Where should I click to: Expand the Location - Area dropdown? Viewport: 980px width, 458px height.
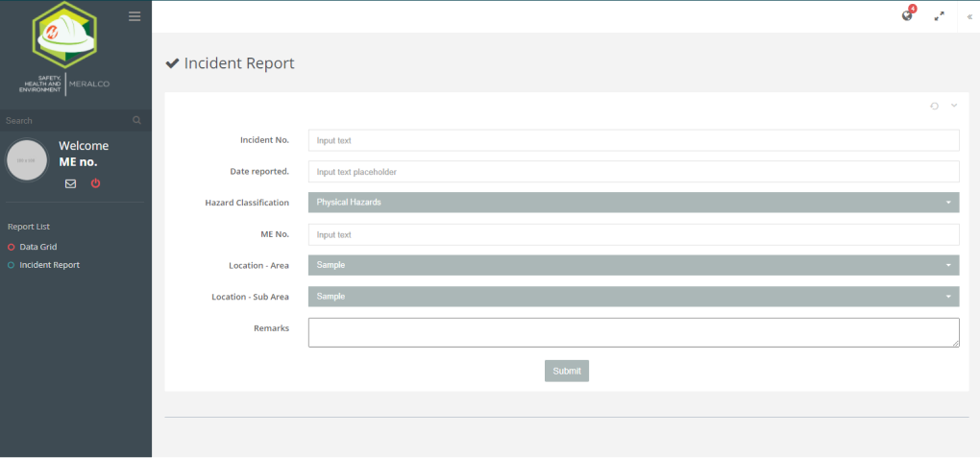click(633, 265)
